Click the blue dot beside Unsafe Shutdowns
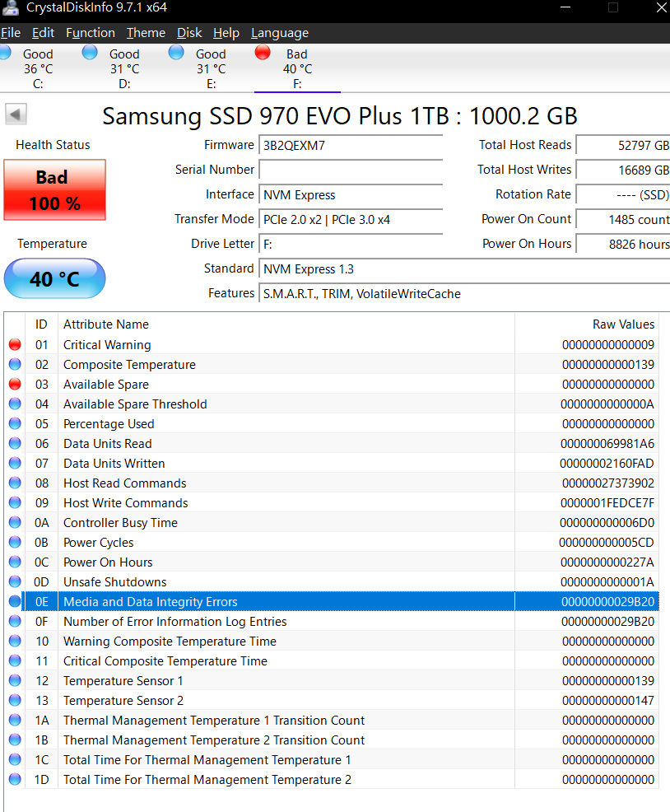The image size is (670, 812). point(15,582)
